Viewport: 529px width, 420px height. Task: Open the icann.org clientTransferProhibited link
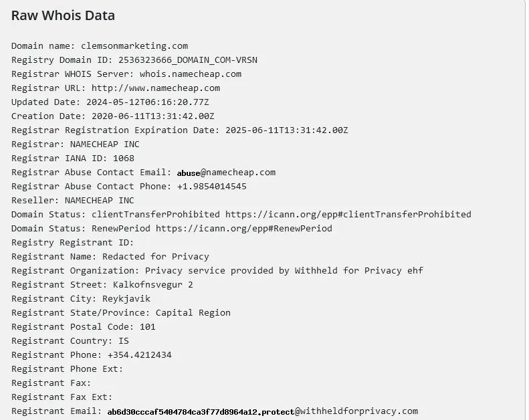348,214
